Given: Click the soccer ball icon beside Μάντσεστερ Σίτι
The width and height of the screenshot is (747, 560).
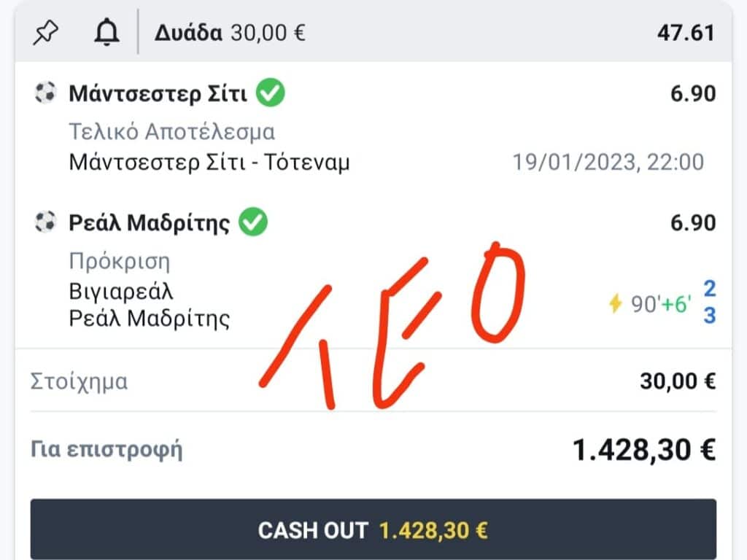Looking at the screenshot, I should pyautogui.click(x=45, y=93).
